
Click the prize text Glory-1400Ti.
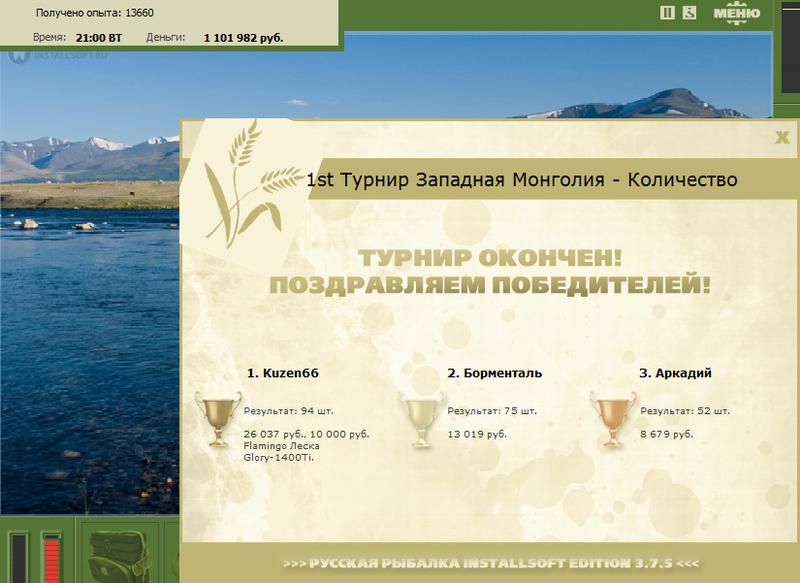[x=279, y=458]
